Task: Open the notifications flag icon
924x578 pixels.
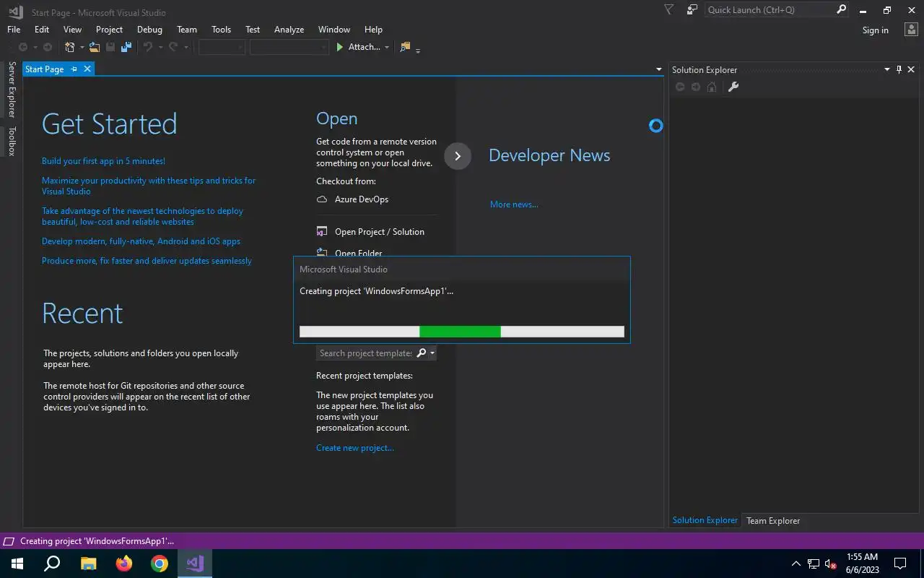Action: 668,9
